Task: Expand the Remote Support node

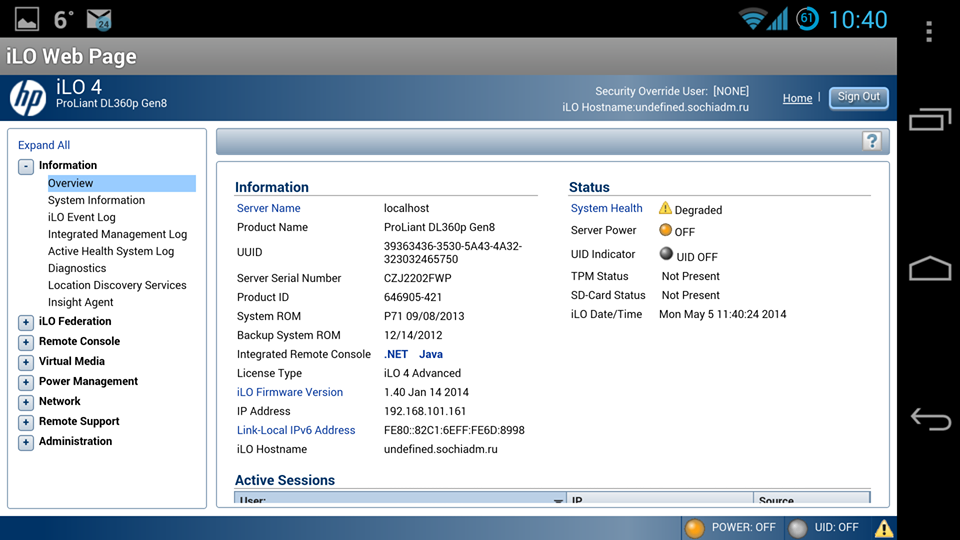Action: [26, 422]
